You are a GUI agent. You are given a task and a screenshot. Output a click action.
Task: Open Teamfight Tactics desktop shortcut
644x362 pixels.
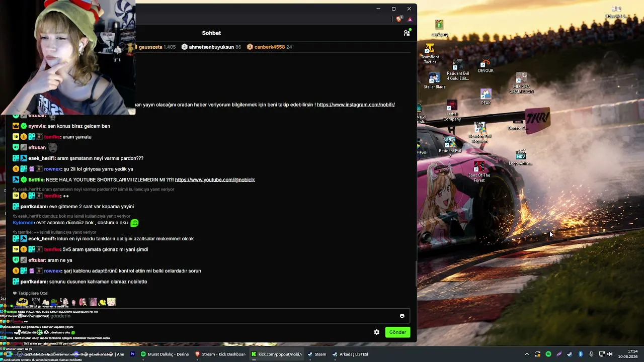(x=430, y=54)
